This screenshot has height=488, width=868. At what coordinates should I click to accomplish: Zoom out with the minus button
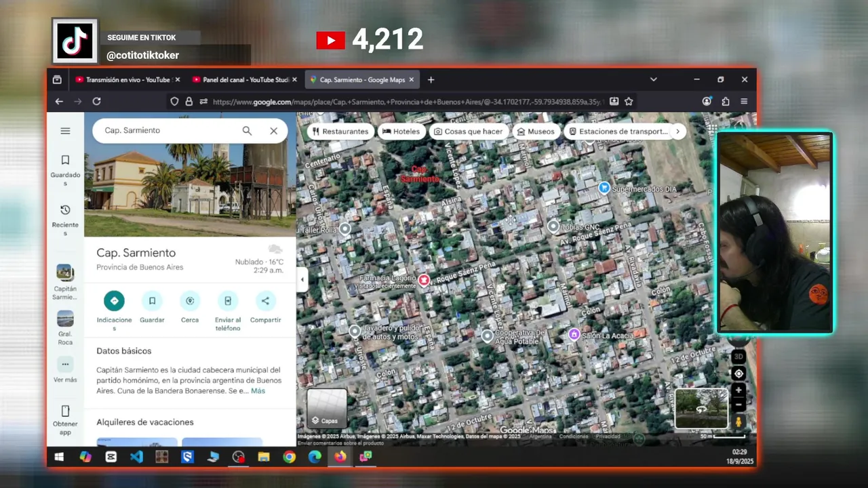pyautogui.click(x=738, y=405)
